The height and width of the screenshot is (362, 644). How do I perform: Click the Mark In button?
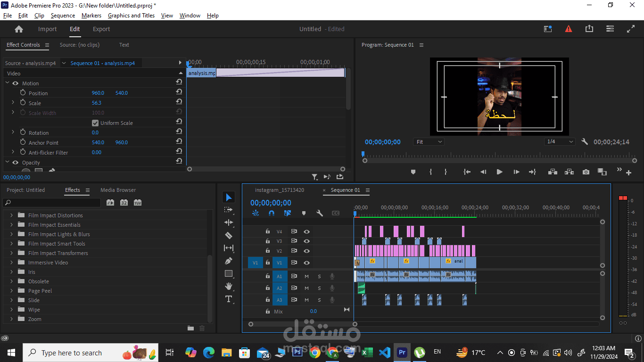pyautogui.click(x=430, y=172)
